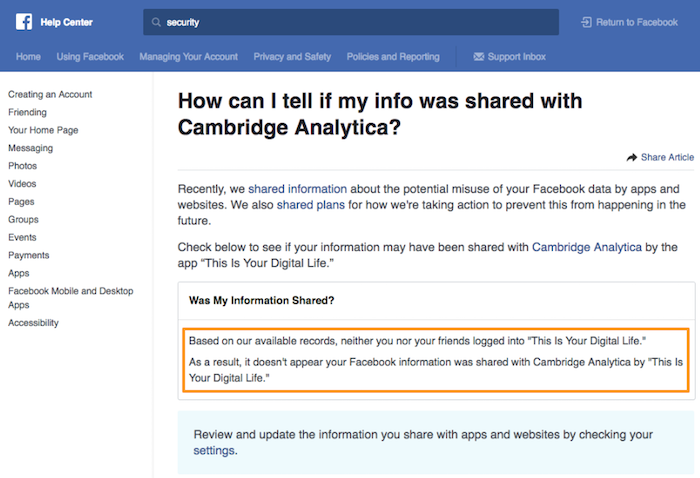This screenshot has height=478, width=700.
Task: Select Accessibility in the sidebar
Action: (x=33, y=323)
